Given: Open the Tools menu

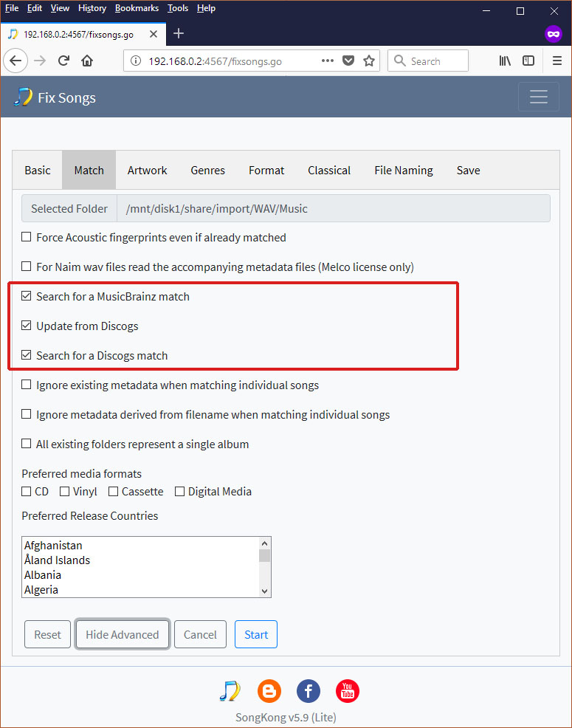Looking at the screenshot, I should pyautogui.click(x=178, y=8).
